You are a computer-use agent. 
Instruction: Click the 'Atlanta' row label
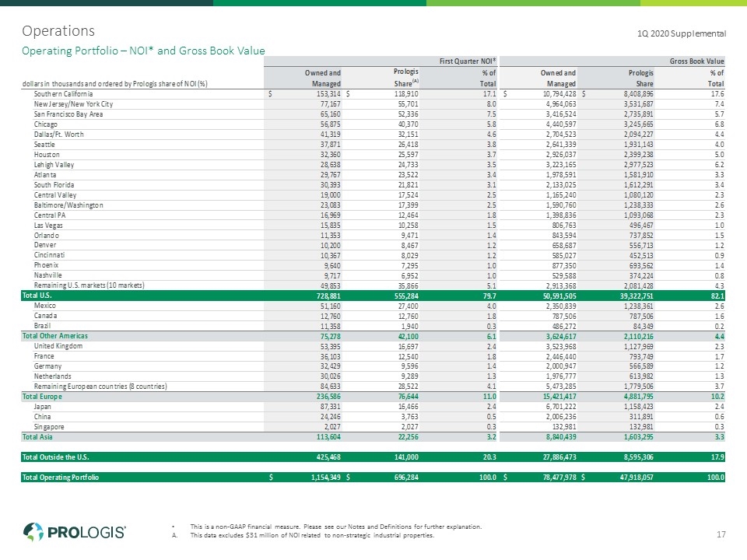pyautogui.click(x=45, y=175)
